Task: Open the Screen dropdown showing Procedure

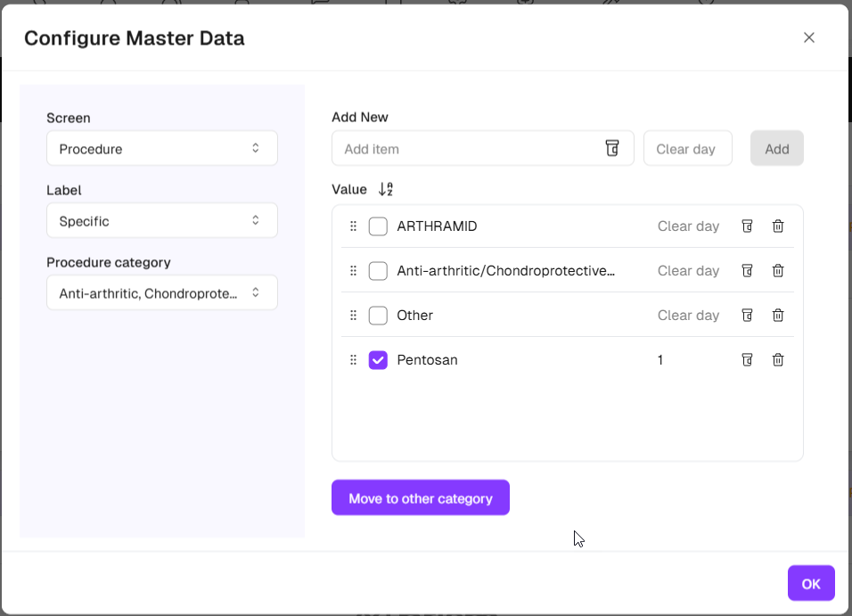Action: pos(161,148)
